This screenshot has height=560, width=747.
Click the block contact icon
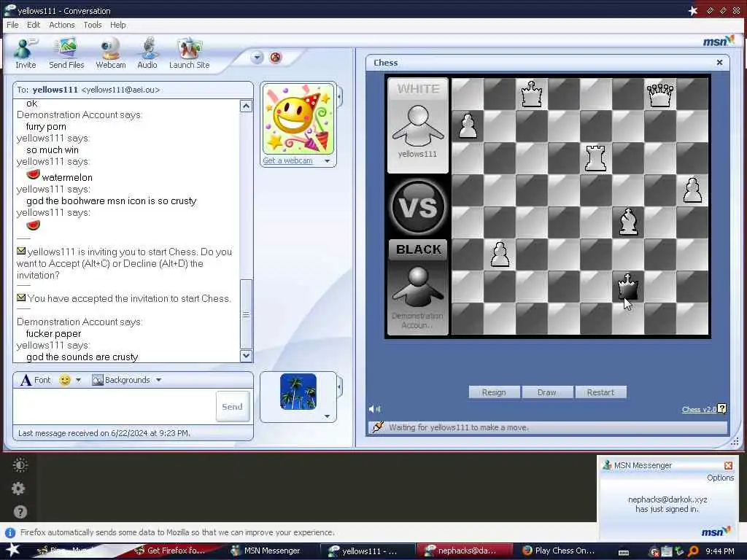[x=275, y=58]
